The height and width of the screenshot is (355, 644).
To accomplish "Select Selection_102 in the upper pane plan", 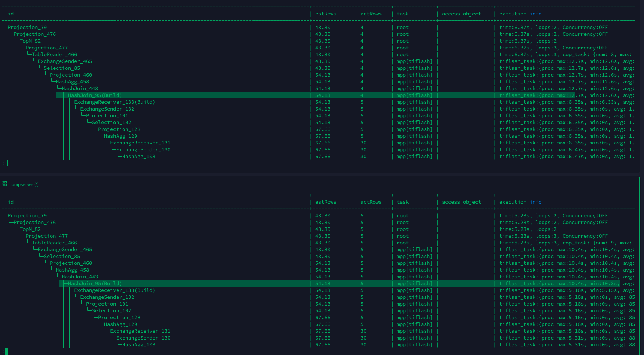I will [x=112, y=123].
